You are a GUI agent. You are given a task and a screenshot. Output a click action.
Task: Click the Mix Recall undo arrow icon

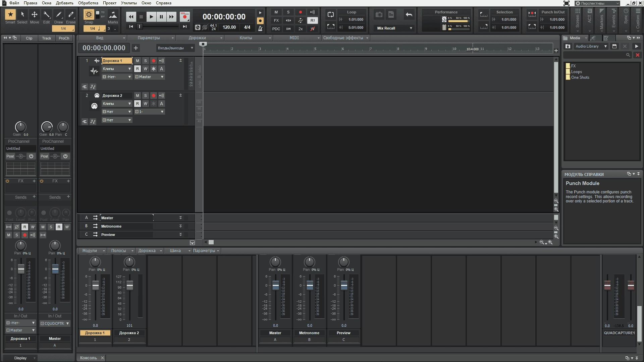pyautogui.click(x=409, y=14)
